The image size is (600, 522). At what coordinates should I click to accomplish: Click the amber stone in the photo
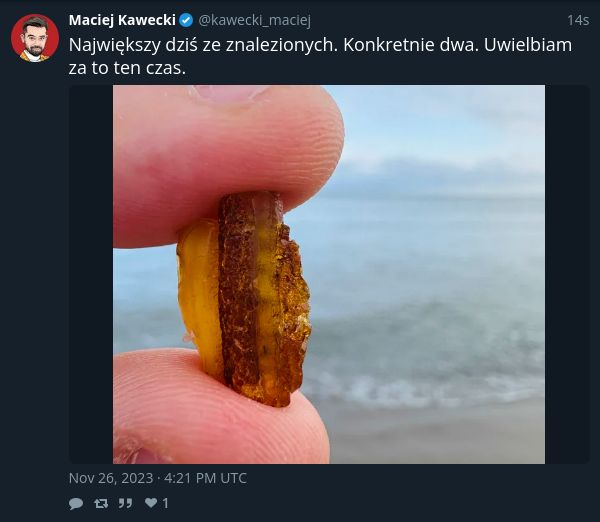(245, 299)
